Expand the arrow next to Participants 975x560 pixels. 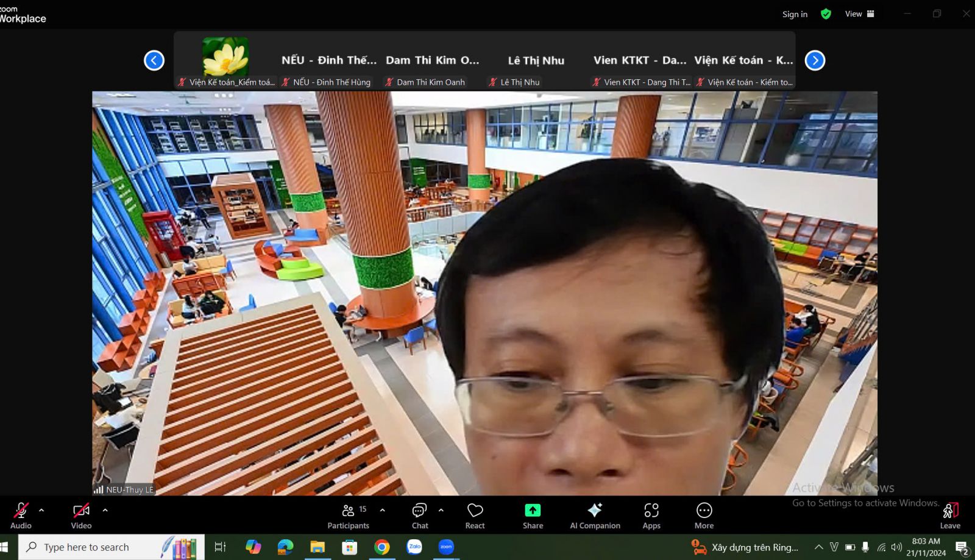382,510
